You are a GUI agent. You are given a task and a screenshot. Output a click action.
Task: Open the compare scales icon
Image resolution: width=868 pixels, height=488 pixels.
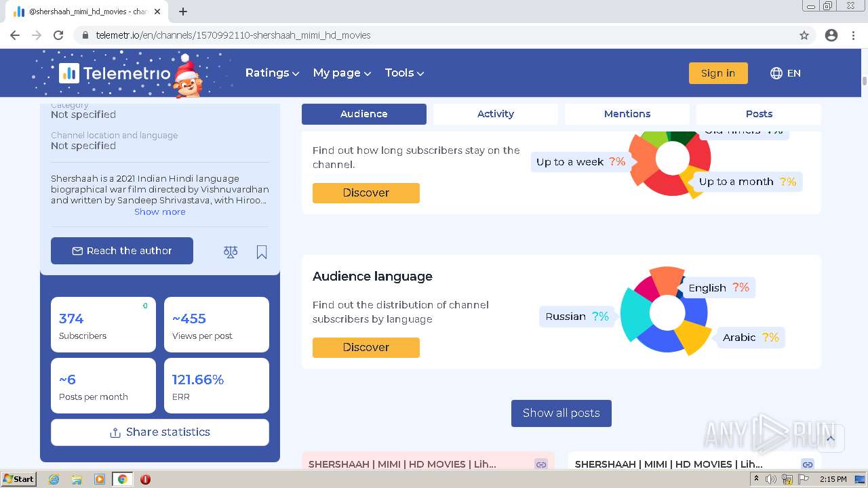point(231,251)
